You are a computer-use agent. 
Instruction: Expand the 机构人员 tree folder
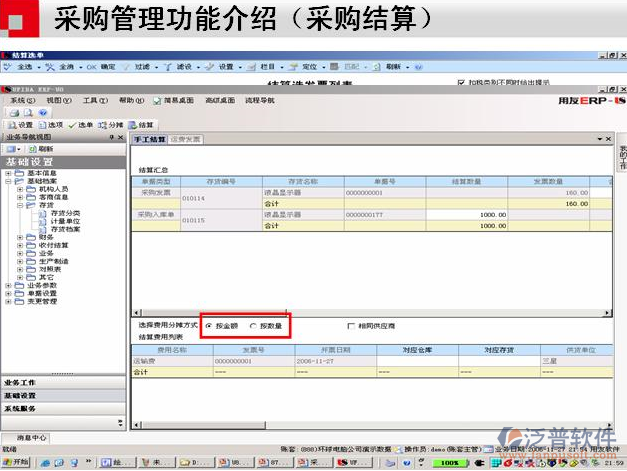[x=21, y=188]
